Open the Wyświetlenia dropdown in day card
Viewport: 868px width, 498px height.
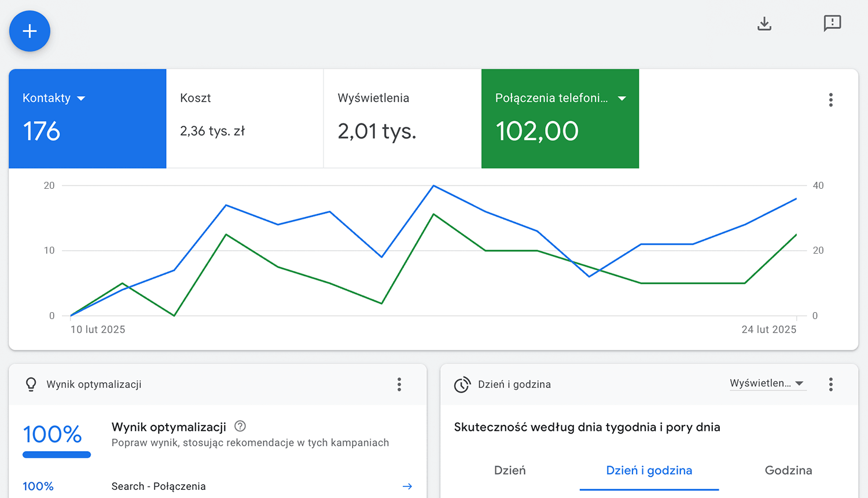point(767,383)
